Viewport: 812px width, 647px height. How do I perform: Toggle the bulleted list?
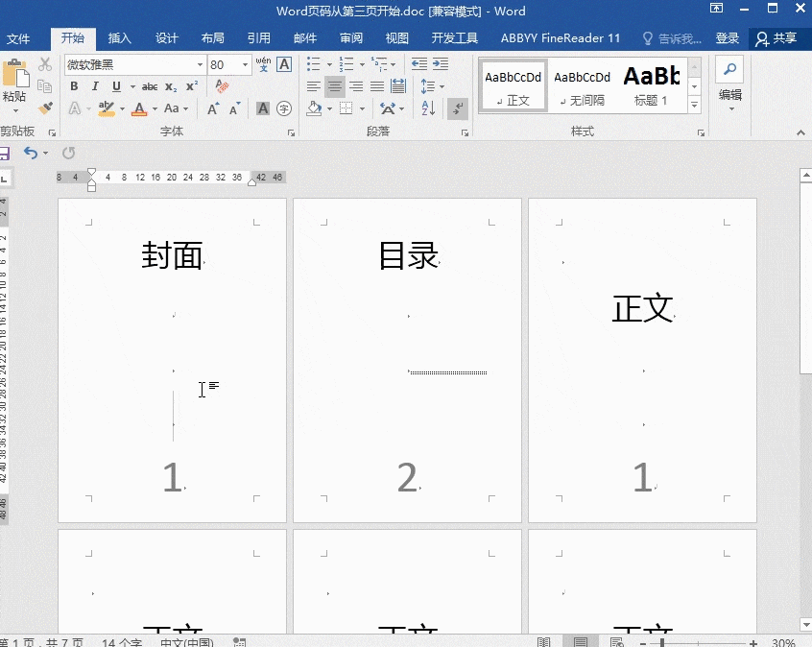pos(312,64)
